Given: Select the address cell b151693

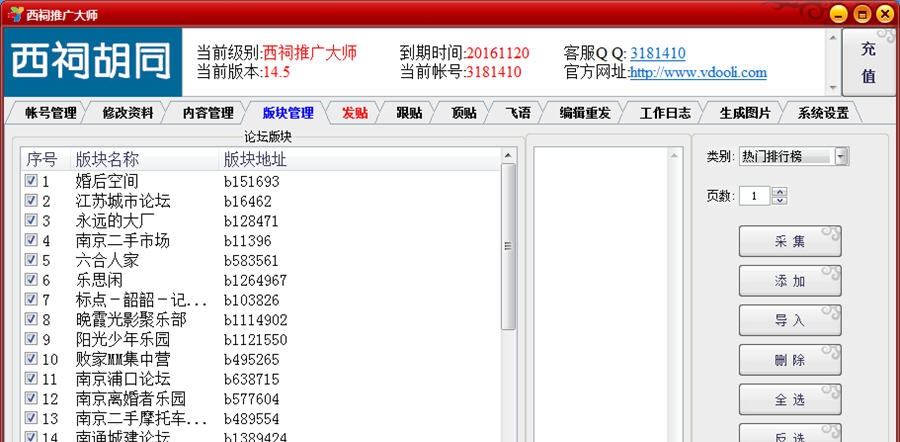Looking at the screenshot, I should click(x=251, y=181).
